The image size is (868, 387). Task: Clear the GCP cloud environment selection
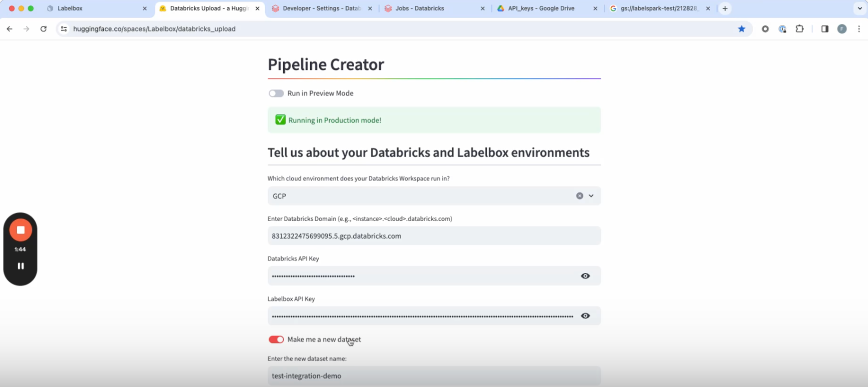579,196
